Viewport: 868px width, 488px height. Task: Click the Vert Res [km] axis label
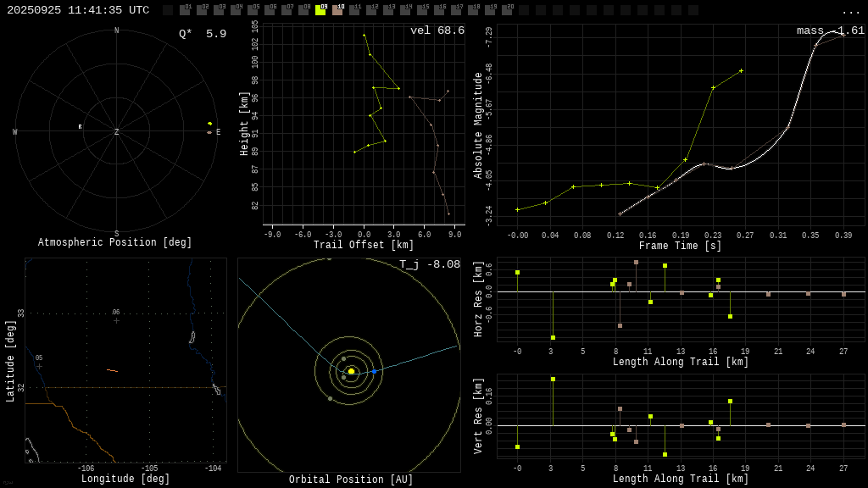tap(478, 416)
